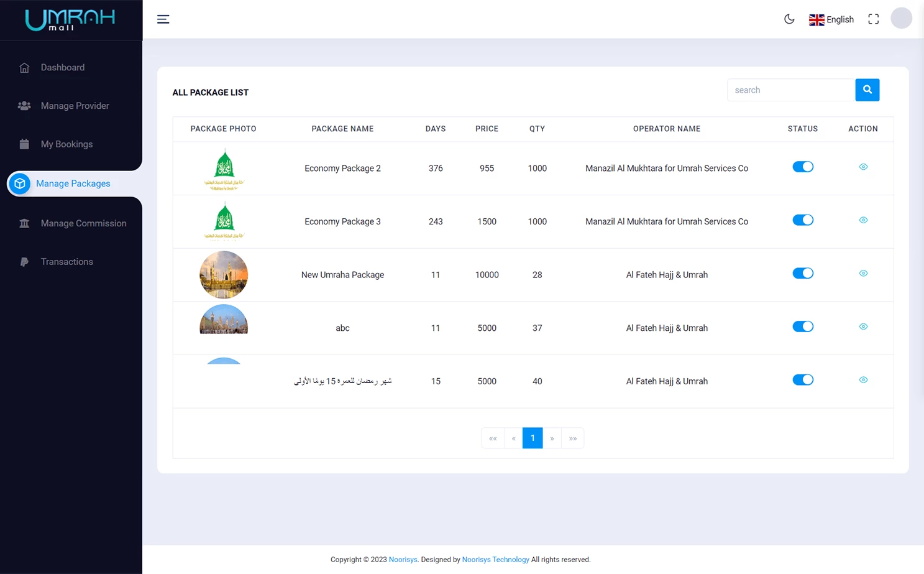Open the eye icon for Al Fateh's abc package
This screenshot has height=574, width=924.
pyautogui.click(x=863, y=326)
